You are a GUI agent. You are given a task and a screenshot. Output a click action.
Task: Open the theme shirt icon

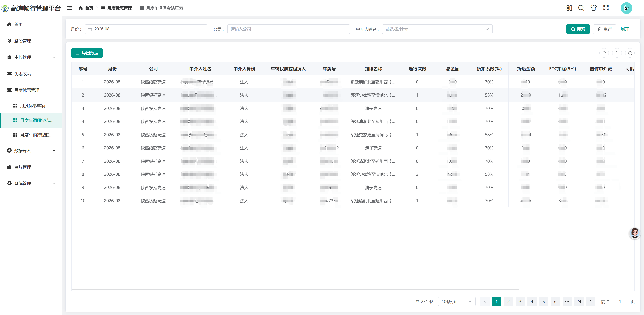(x=594, y=8)
